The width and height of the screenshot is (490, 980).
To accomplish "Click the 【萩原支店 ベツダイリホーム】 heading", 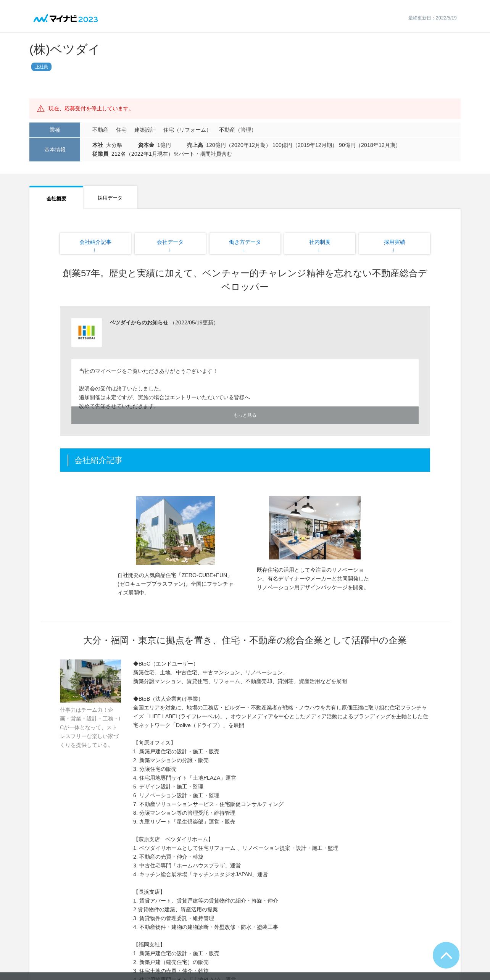I will pyautogui.click(x=173, y=839).
